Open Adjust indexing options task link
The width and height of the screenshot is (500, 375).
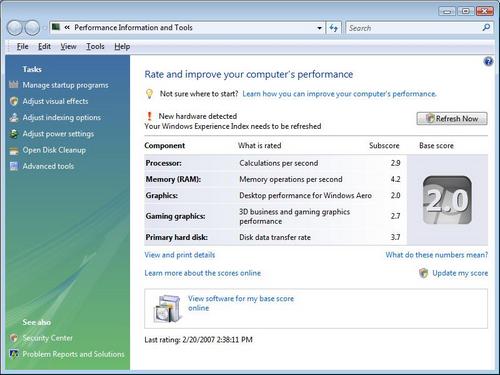tap(62, 118)
